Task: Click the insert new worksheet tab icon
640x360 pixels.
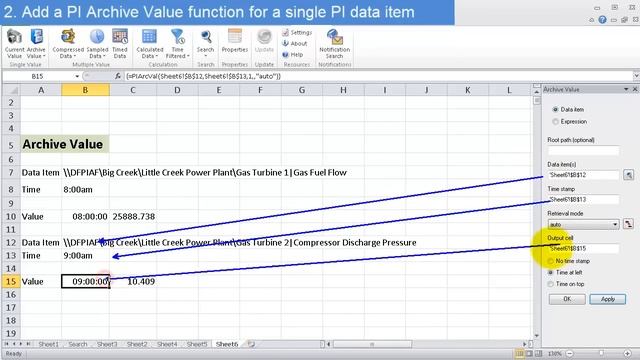Action: (x=251, y=344)
